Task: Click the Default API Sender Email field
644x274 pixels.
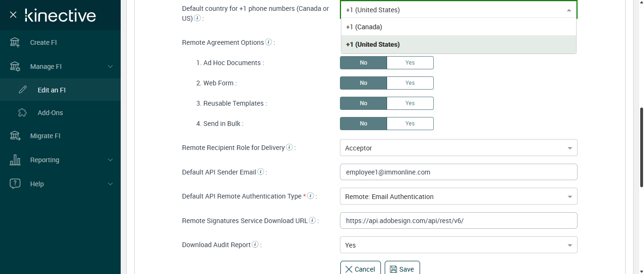Action: pos(458,172)
